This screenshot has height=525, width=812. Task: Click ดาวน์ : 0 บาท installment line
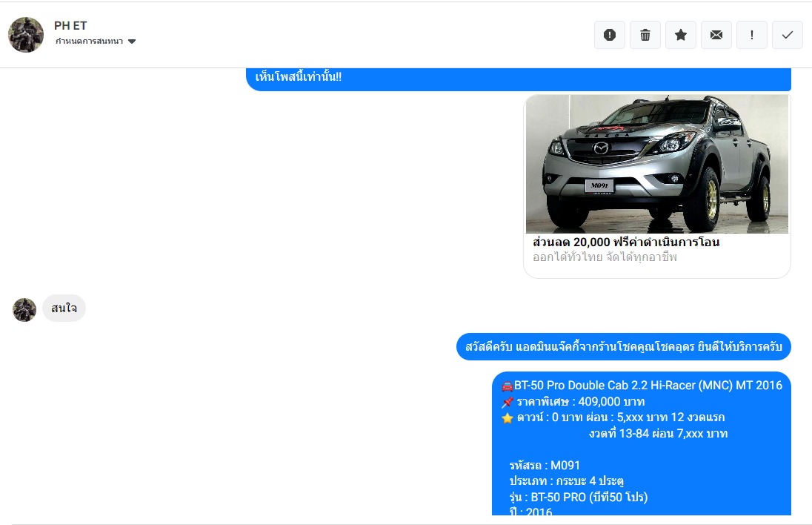[x=613, y=417]
